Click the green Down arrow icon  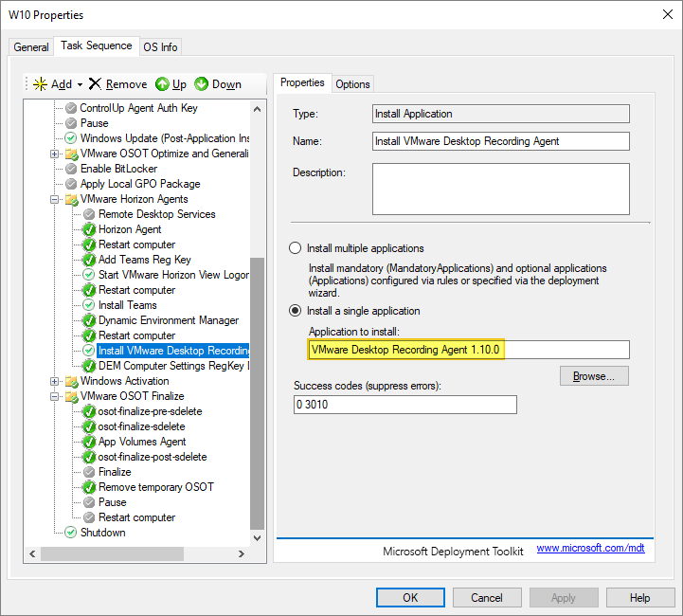201,84
